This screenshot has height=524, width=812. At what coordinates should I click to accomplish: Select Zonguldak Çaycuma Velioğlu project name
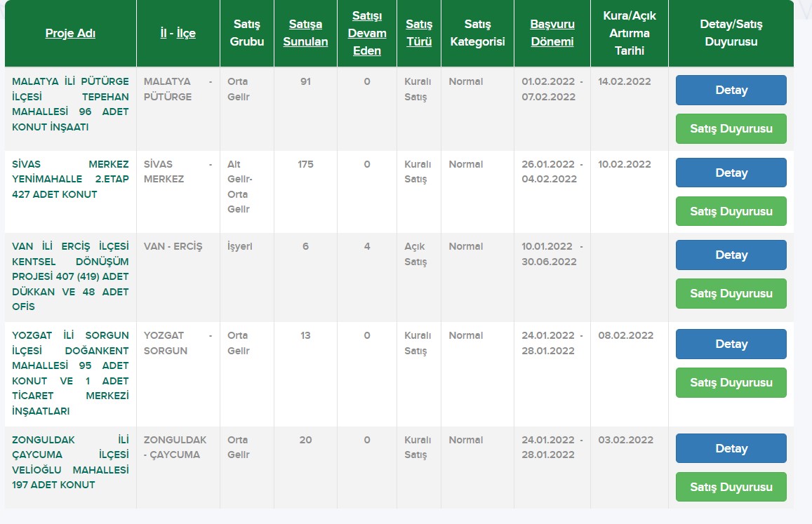(70, 462)
